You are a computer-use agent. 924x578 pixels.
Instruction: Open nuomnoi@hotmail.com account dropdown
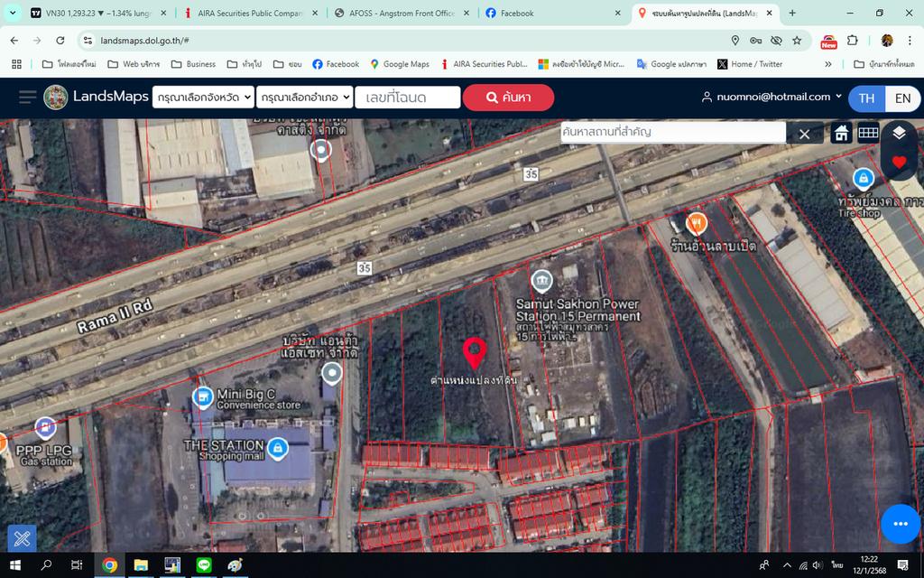pos(772,97)
